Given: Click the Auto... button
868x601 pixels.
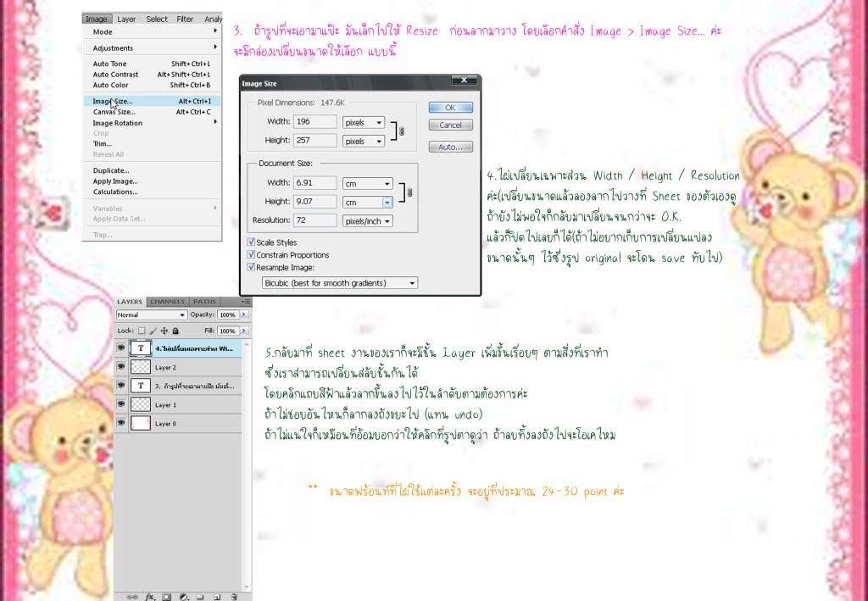Looking at the screenshot, I should click(451, 147).
